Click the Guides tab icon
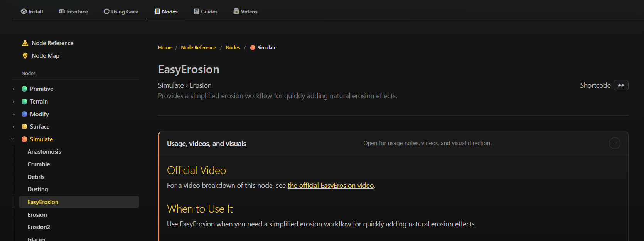The height and width of the screenshot is (241, 644). coord(196,12)
